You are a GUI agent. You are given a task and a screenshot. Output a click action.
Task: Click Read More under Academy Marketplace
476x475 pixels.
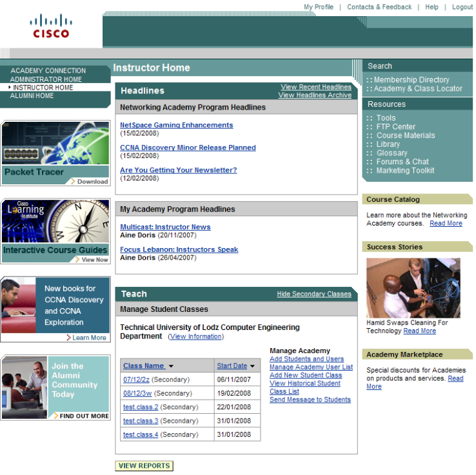pyautogui.click(x=455, y=378)
